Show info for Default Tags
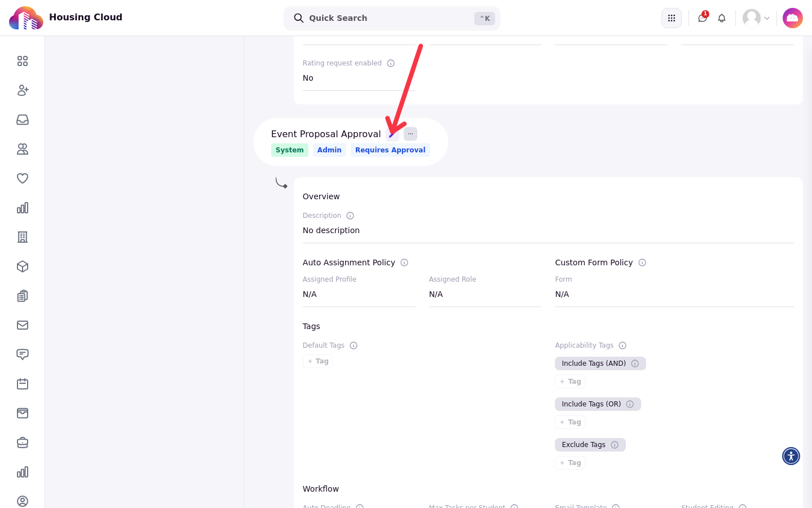 [354, 345]
